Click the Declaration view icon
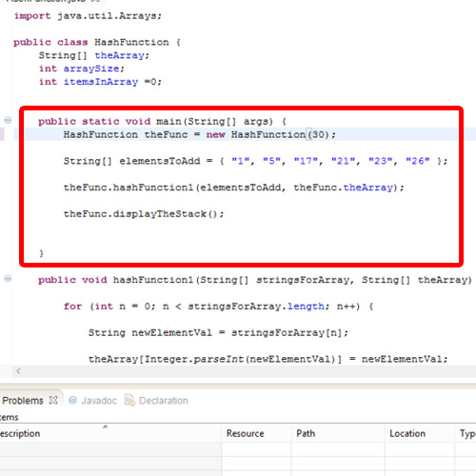 [x=129, y=400]
